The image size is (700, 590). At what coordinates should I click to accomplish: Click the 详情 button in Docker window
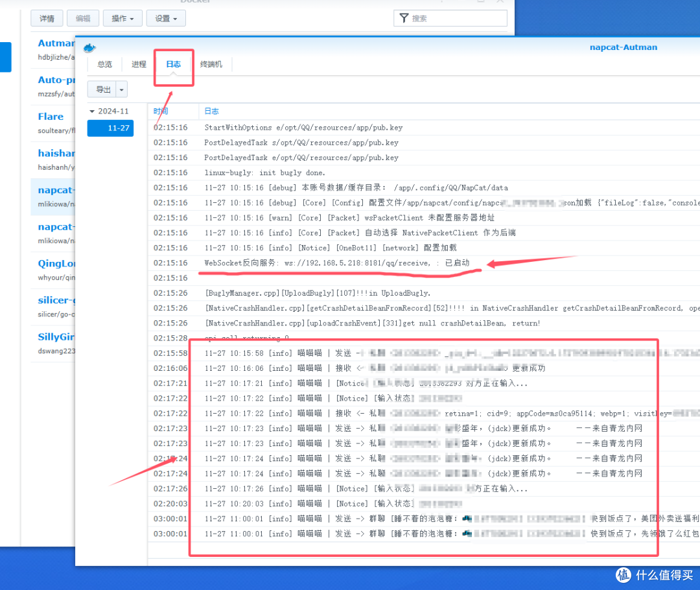47,18
